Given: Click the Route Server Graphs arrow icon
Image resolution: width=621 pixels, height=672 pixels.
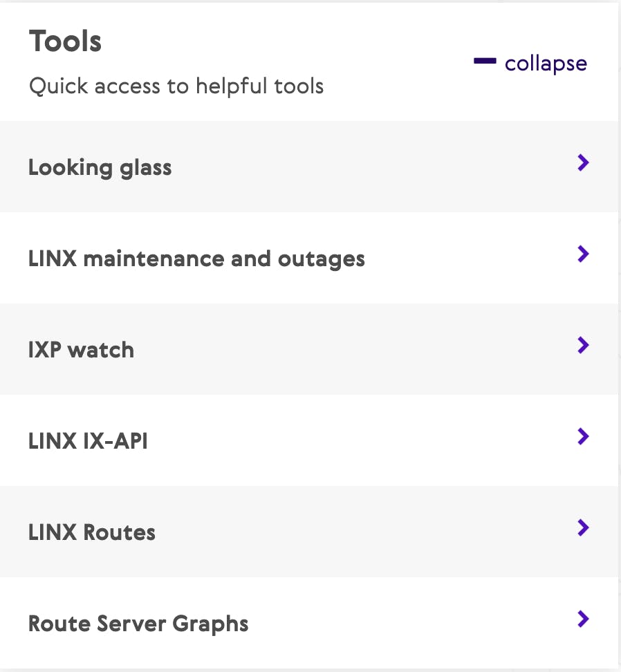Looking at the screenshot, I should point(583,619).
